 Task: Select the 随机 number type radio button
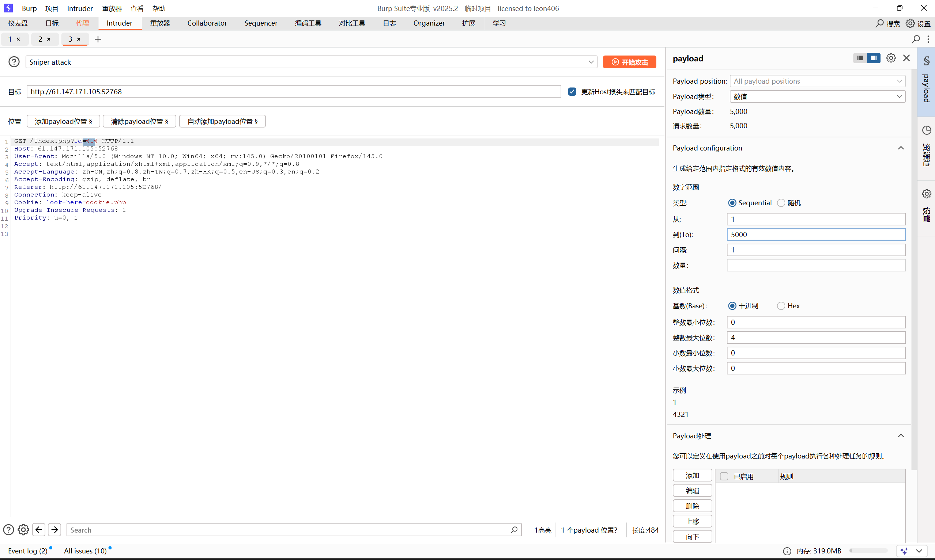(x=781, y=203)
